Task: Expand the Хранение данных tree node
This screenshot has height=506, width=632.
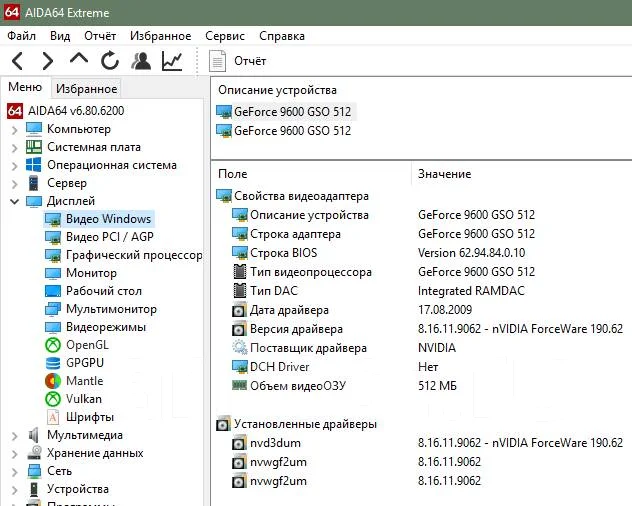Action: [x=15, y=454]
